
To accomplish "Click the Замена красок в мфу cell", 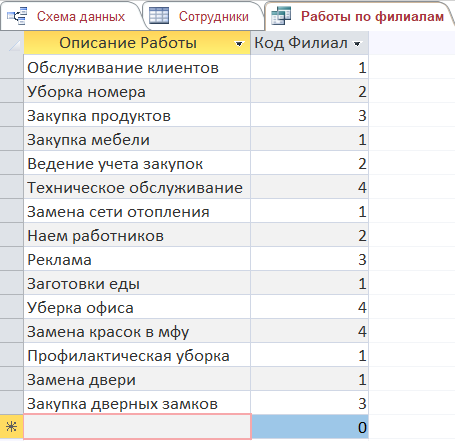I will pos(137,331).
